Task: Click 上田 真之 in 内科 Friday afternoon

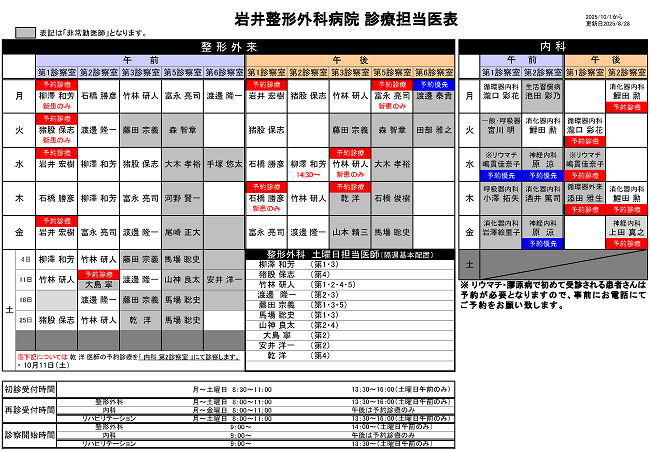Action: click(629, 231)
